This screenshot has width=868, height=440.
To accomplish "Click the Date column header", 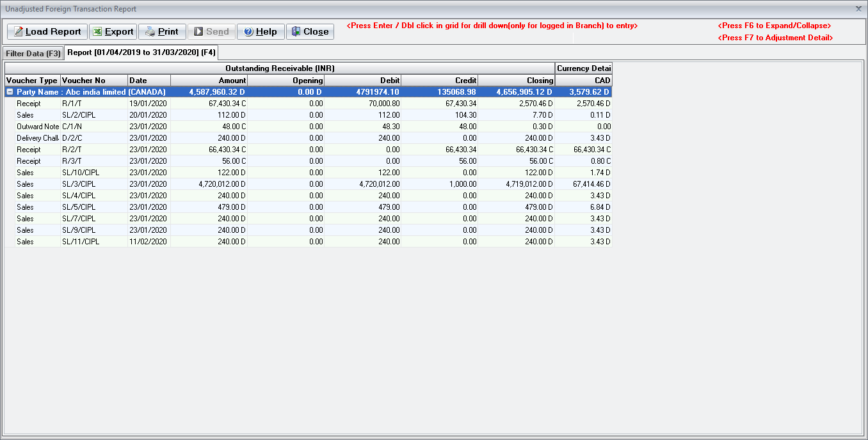I will (149, 81).
